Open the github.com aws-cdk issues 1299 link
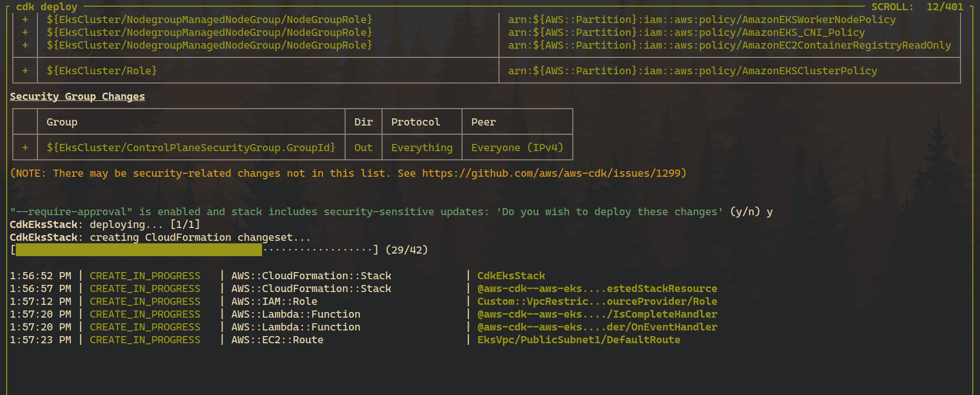Viewport: 980px width, 395px height. 551,173
